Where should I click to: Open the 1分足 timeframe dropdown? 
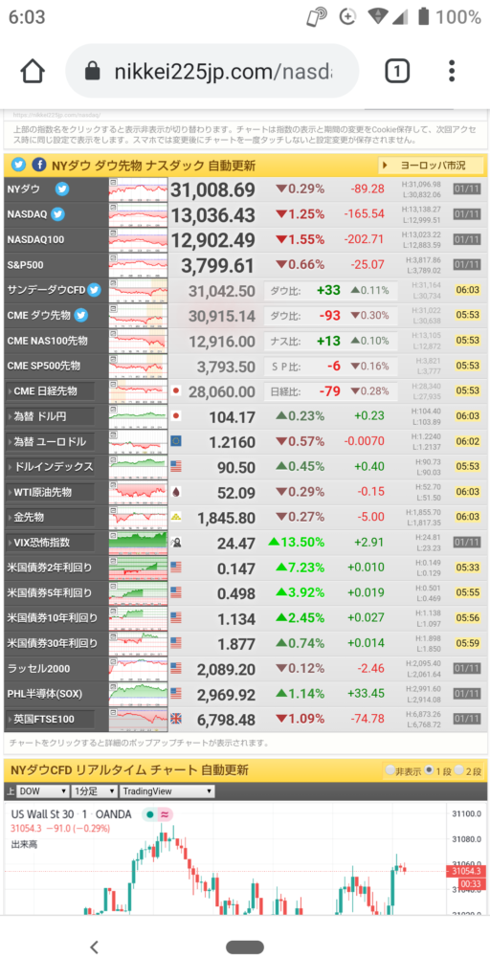[95, 791]
